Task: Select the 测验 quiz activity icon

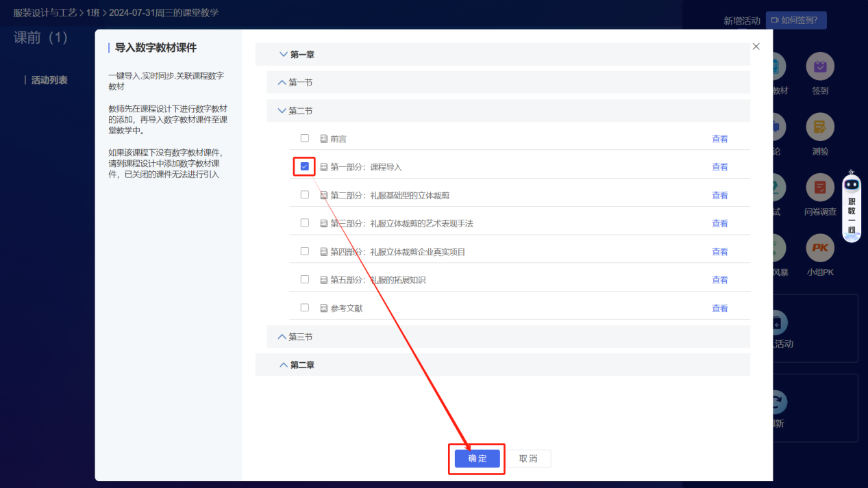Action: coord(819,127)
